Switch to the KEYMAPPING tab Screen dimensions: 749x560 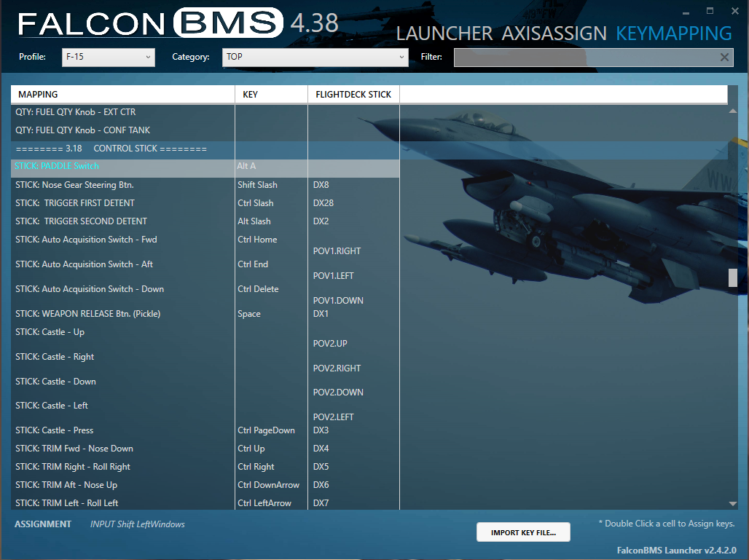coord(673,33)
